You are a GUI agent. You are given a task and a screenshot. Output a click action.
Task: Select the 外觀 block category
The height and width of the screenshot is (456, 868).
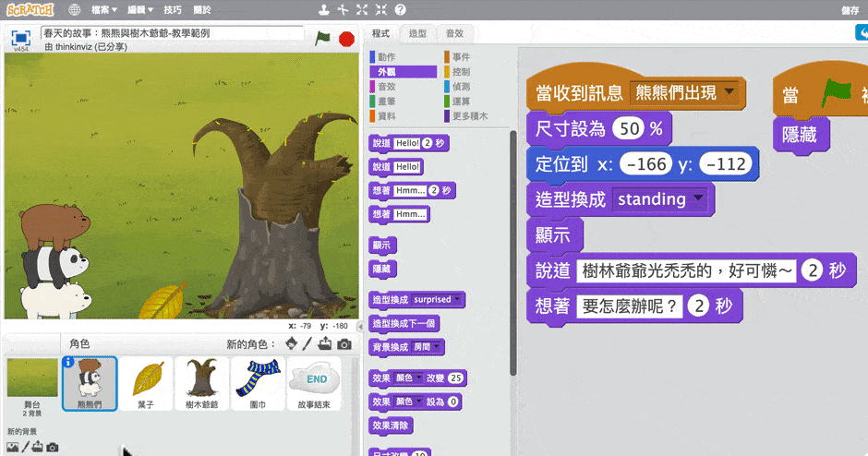tap(403, 72)
